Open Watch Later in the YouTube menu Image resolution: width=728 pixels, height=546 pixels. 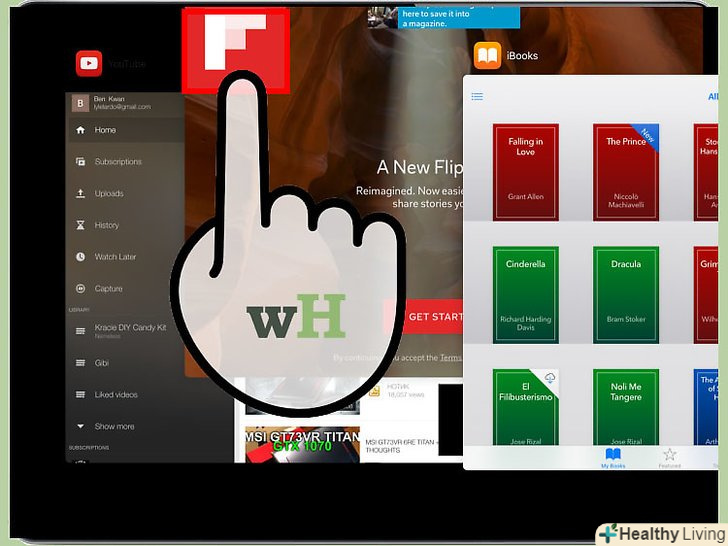[x=116, y=257]
